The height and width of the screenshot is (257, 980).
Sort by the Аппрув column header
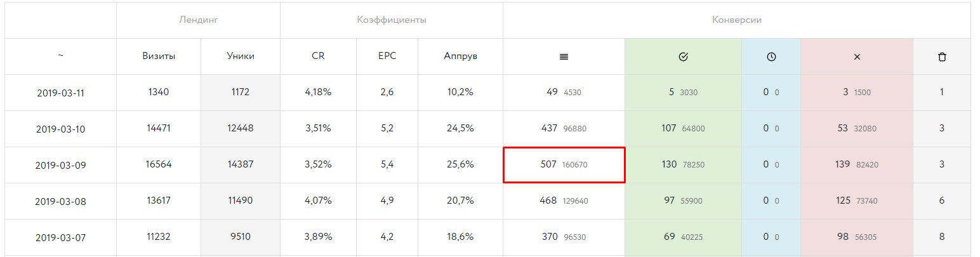click(460, 56)
